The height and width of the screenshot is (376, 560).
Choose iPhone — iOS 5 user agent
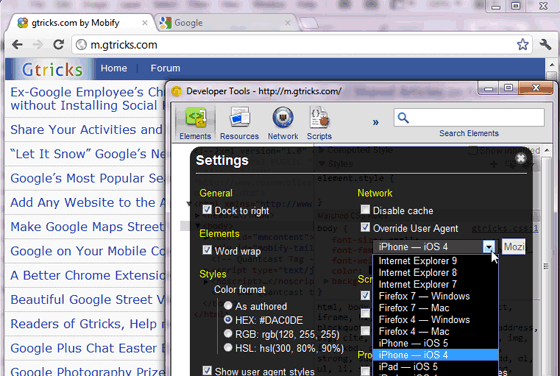(435, 344)
